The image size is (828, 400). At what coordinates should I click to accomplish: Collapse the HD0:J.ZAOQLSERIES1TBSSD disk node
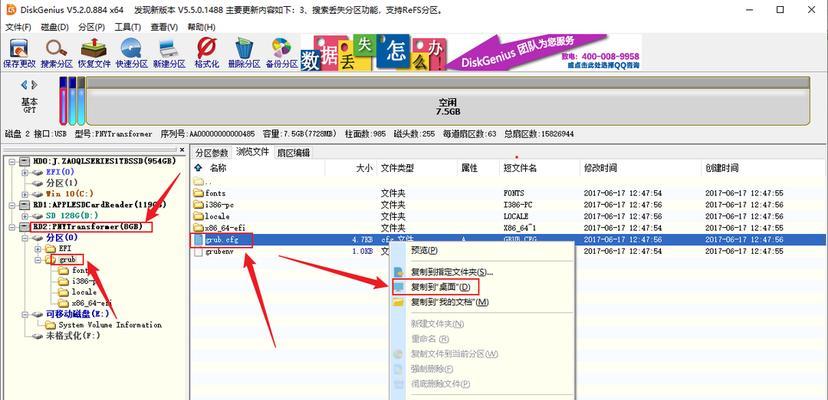click(13, 161)
